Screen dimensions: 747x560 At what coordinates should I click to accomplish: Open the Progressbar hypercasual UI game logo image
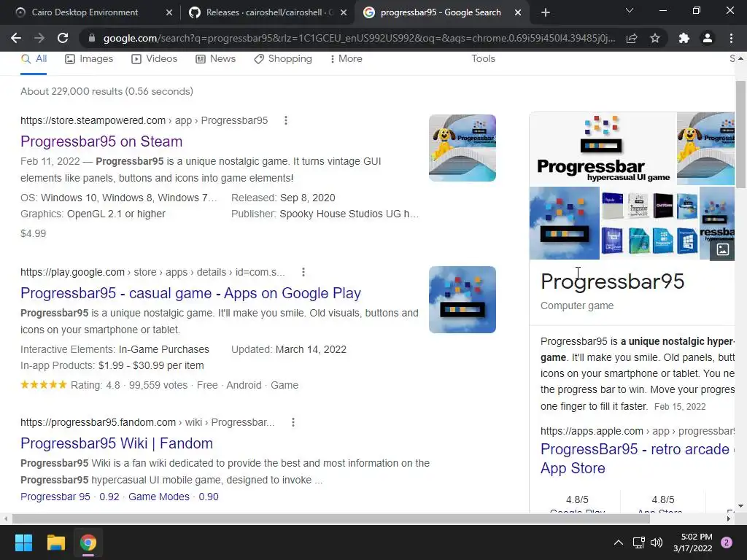point(603,149)
